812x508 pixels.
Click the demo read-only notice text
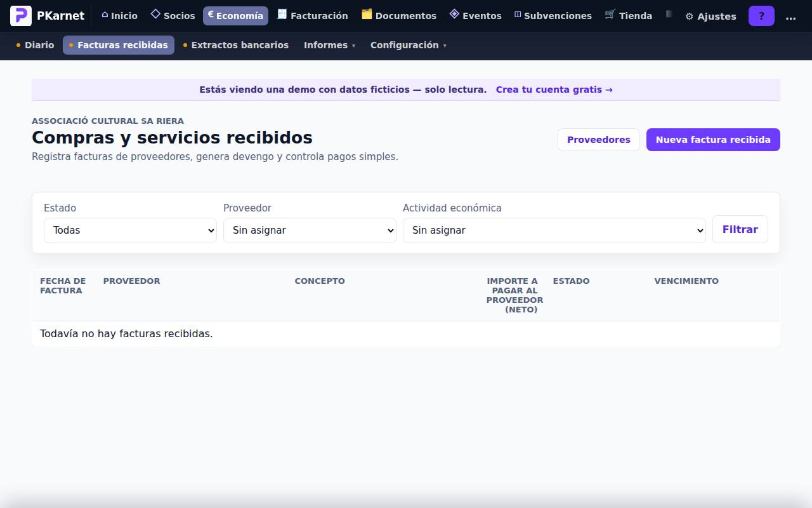(343, 90)
